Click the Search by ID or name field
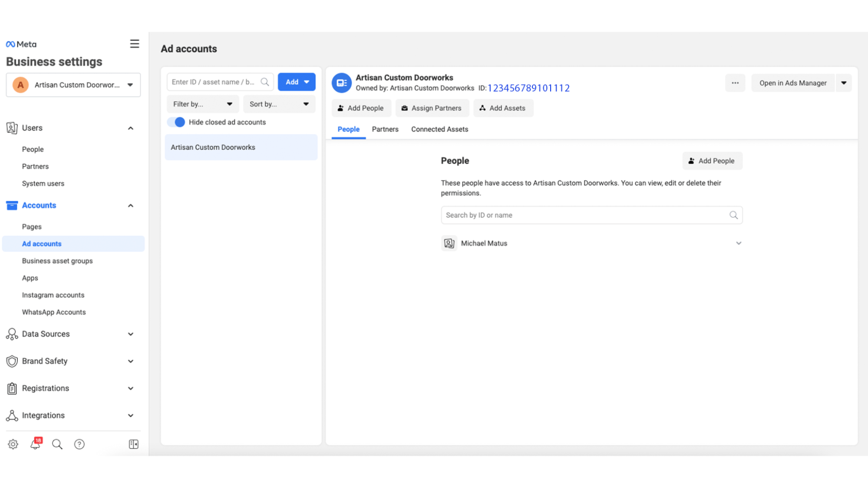Image resolution: width=868 pixels, height=488 pixels. tap(591, 215)
